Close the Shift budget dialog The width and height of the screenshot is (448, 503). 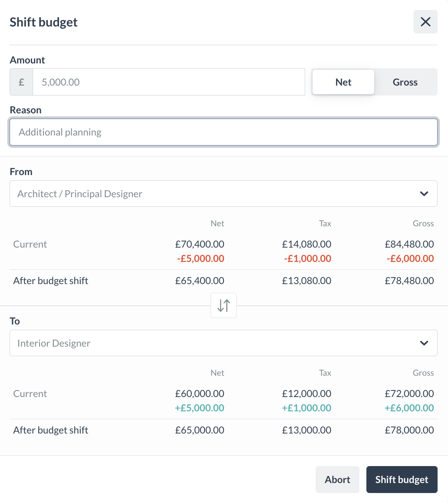coord(425,22)
